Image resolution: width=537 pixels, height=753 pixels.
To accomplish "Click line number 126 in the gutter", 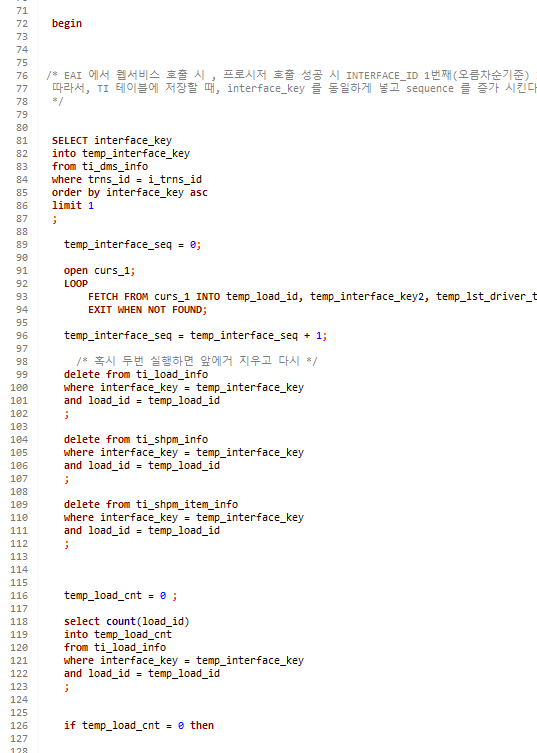I will [19, 726].
